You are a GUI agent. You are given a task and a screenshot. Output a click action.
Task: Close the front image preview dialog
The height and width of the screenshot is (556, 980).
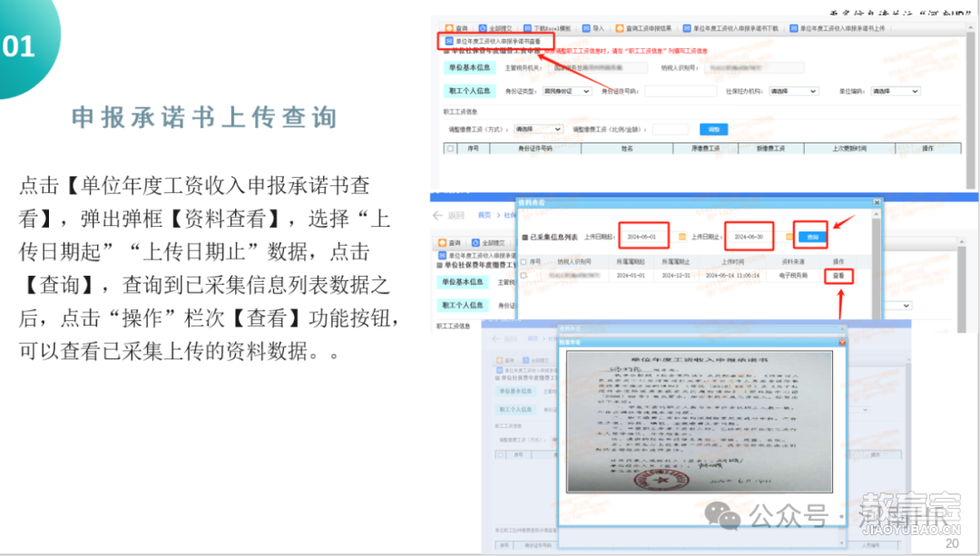[842, 342]
